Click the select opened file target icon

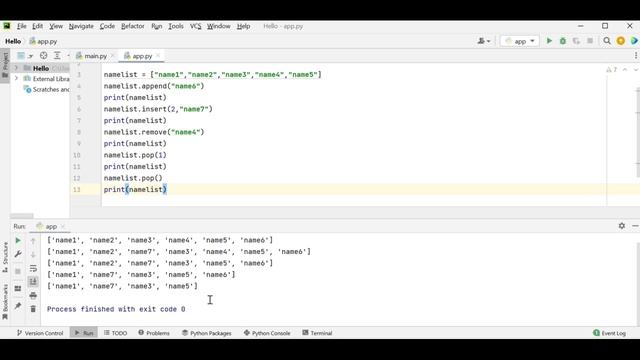pos(43,56)
